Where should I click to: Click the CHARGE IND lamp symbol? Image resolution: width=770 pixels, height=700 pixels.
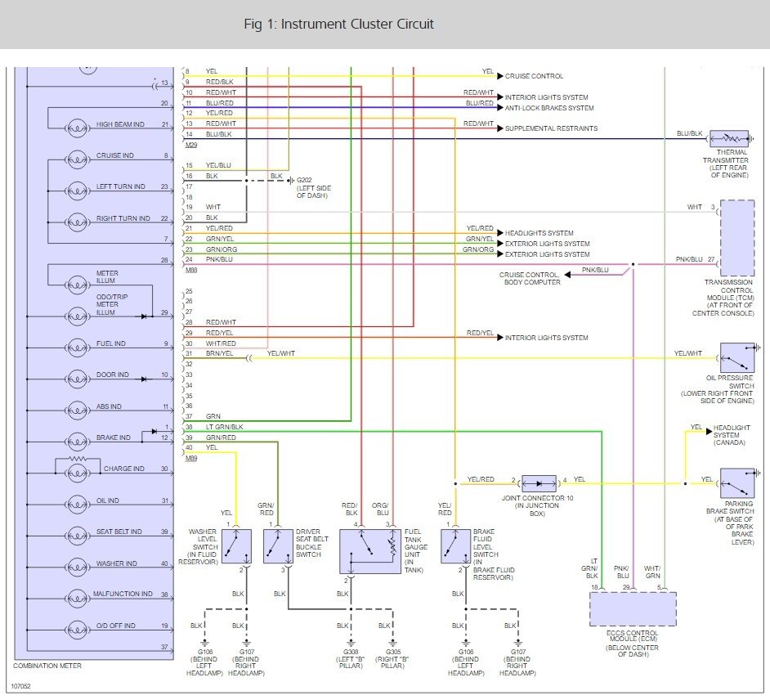(77, 473)
